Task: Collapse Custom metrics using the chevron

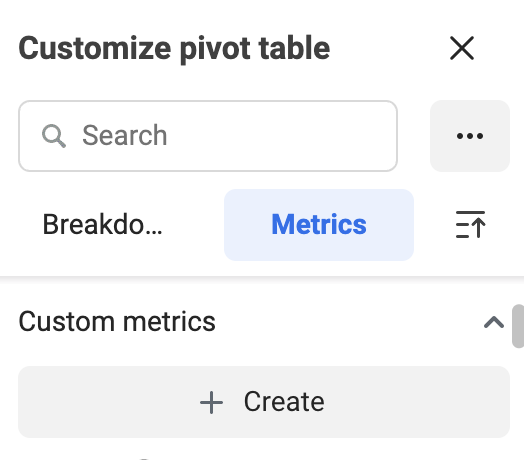Action: coord(494,322)
